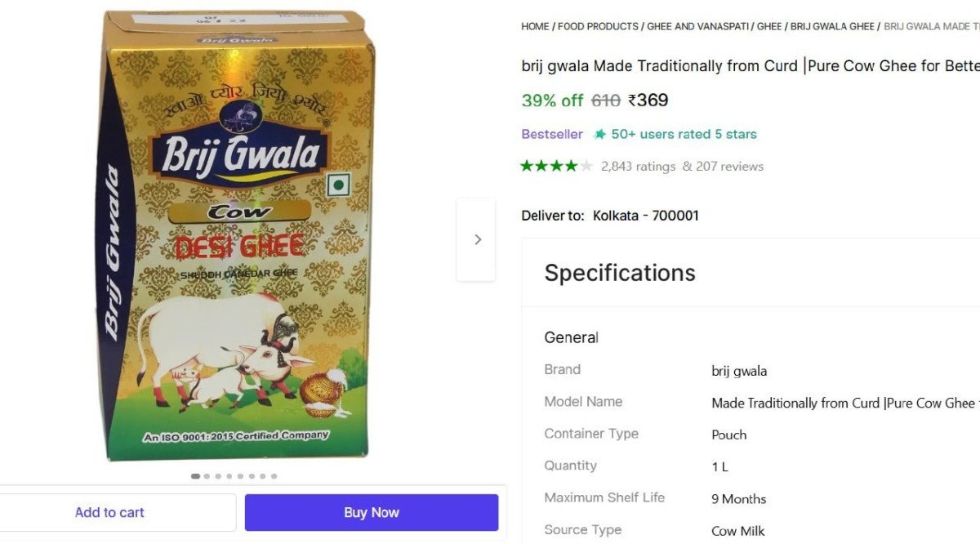Navigate to GHEE breadcrumb link
980x544 pixels.
click(x=769, y=26)
